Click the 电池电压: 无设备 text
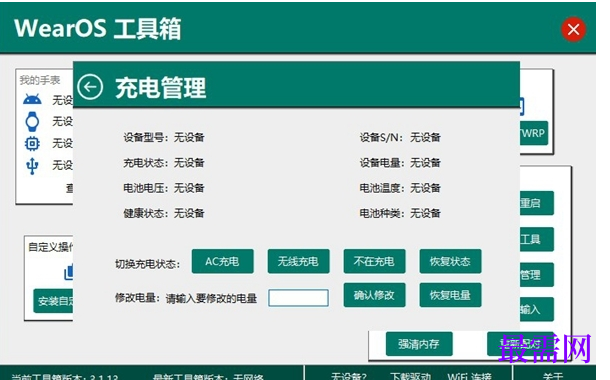Screen dimensions: 610x380 point(164,188)
